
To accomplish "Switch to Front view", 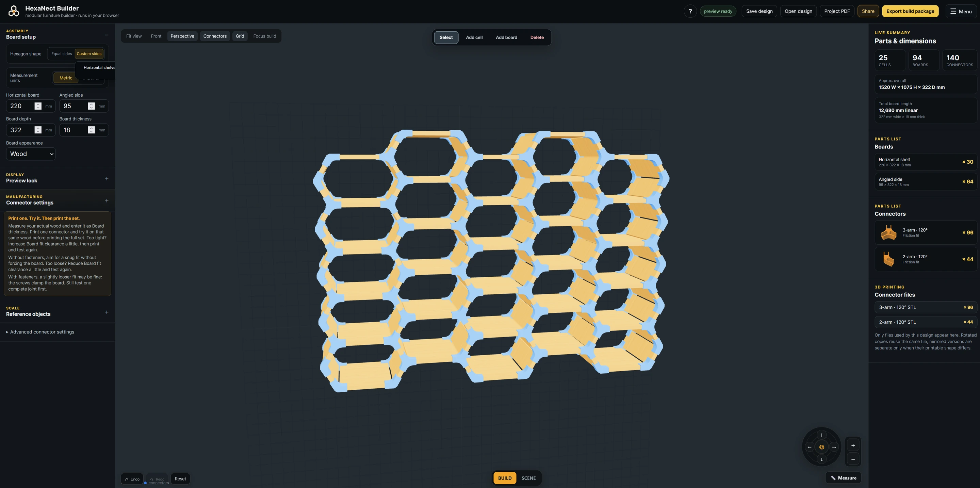I will click(x=156, y=36).
